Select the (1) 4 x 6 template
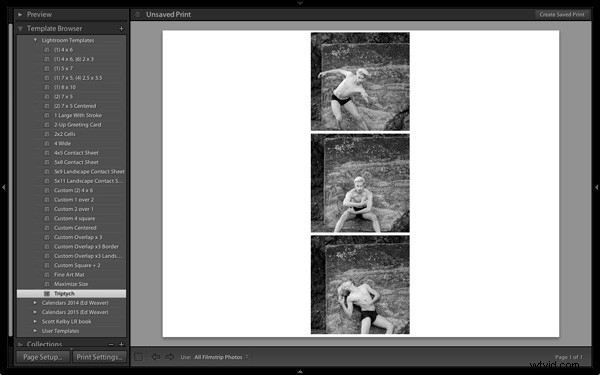The width and height of the screenshot is (600, 375). pyautogui.click(x=71, y=50)
